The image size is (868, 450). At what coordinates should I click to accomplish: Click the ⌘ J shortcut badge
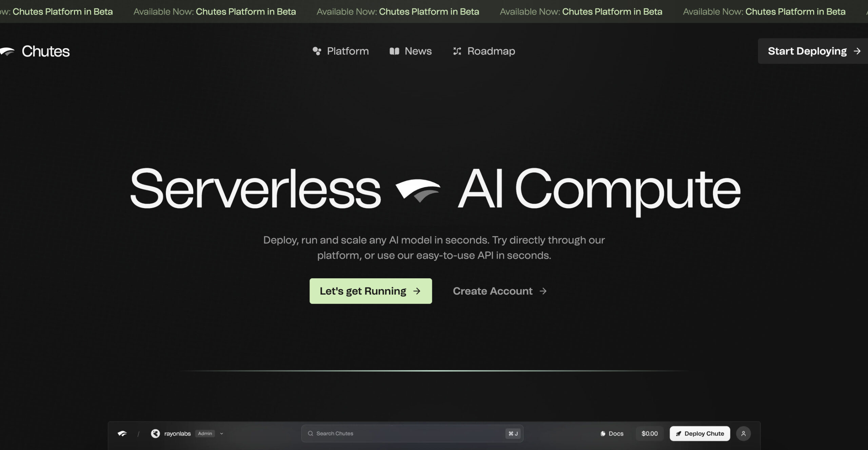tap(513, 433)
